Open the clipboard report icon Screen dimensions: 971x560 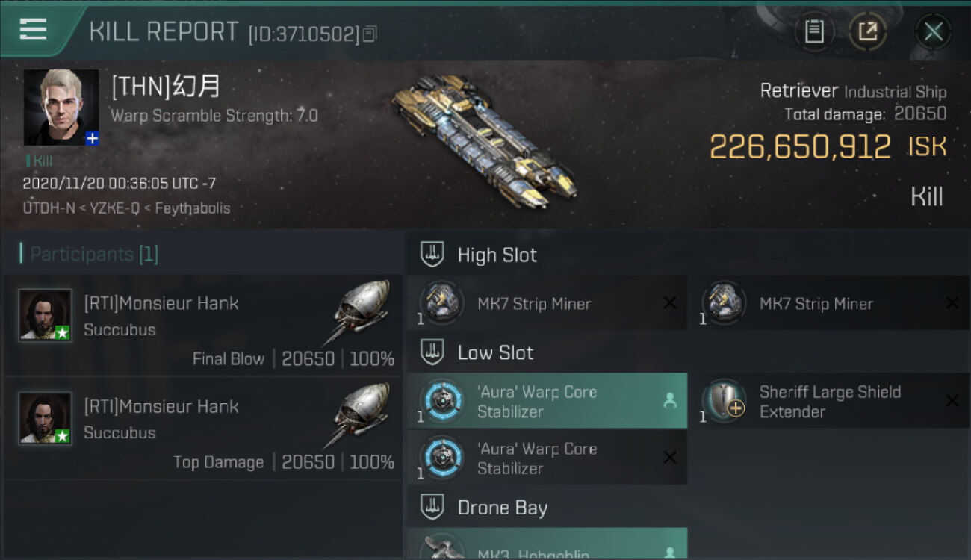[814, 31]
